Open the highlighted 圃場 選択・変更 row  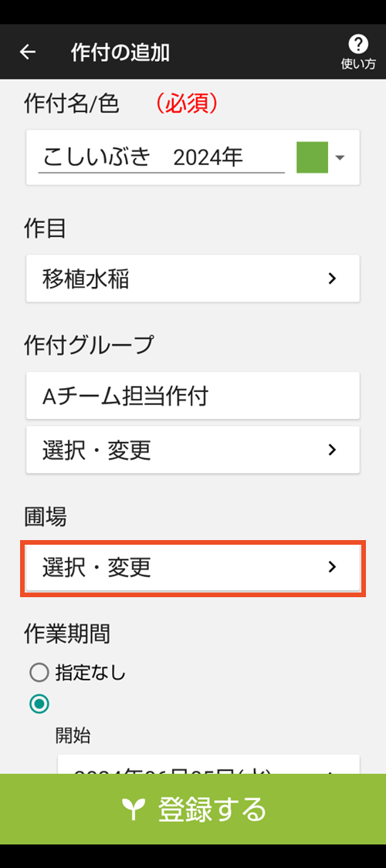coord(193,567)
